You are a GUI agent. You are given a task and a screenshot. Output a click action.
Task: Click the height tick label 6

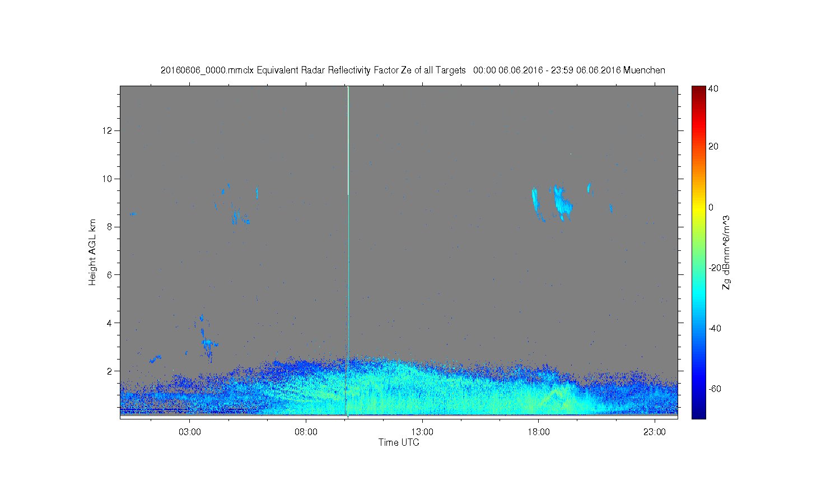tap(110, 274)
